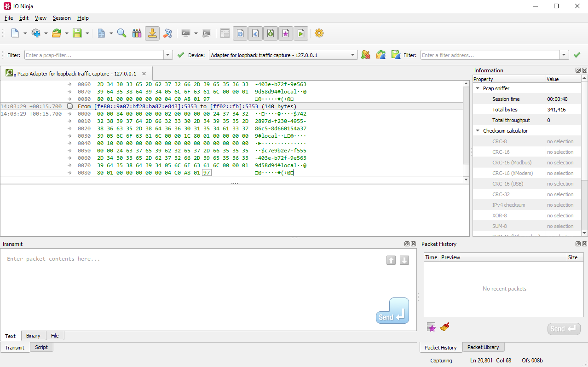
Task: Close the Information panel
Action: (584, 70)
